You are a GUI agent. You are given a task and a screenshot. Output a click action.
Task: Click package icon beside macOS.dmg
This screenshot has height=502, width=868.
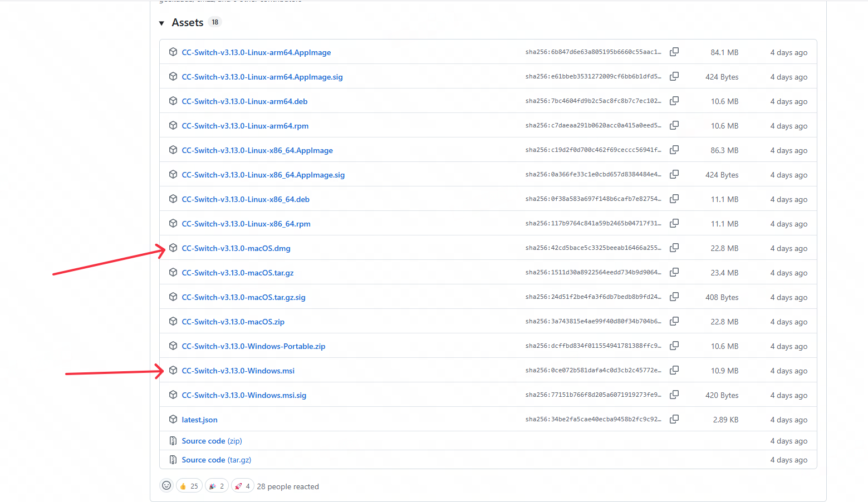[173, 248]
